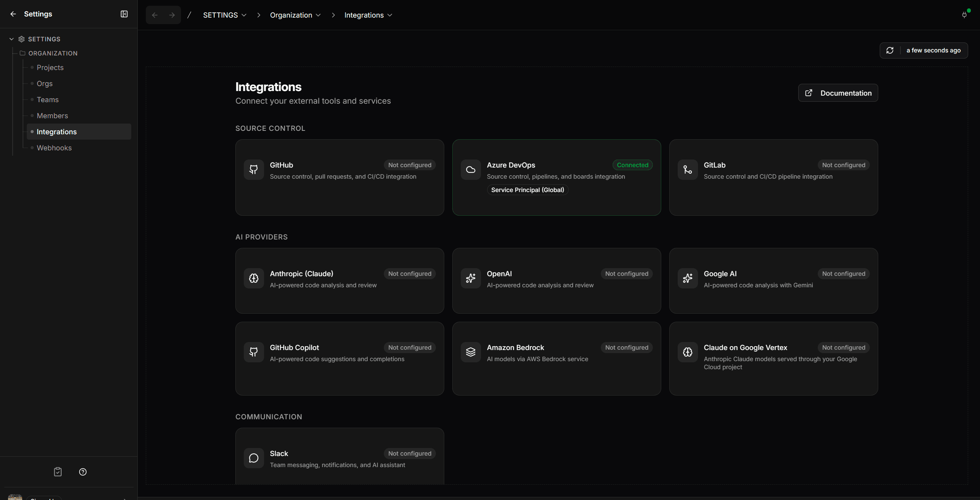Click the SOURCE CONTROL section heading
980x500 pixels.
270,129
